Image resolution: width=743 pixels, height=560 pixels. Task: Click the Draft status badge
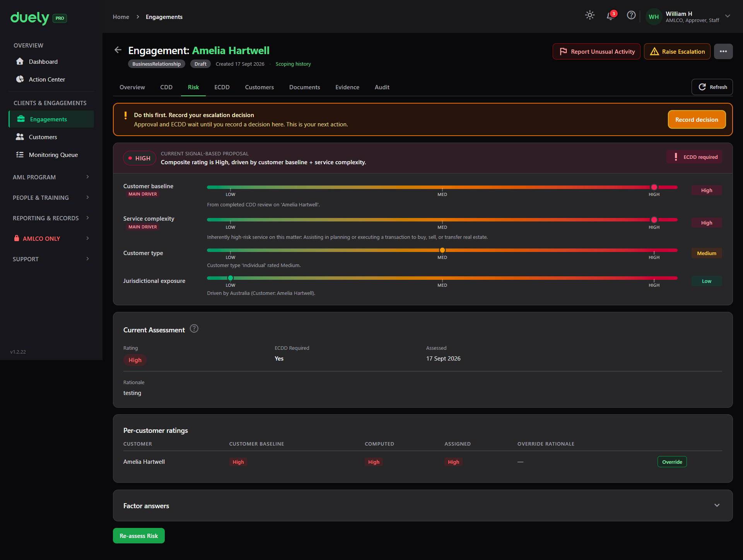200,64
